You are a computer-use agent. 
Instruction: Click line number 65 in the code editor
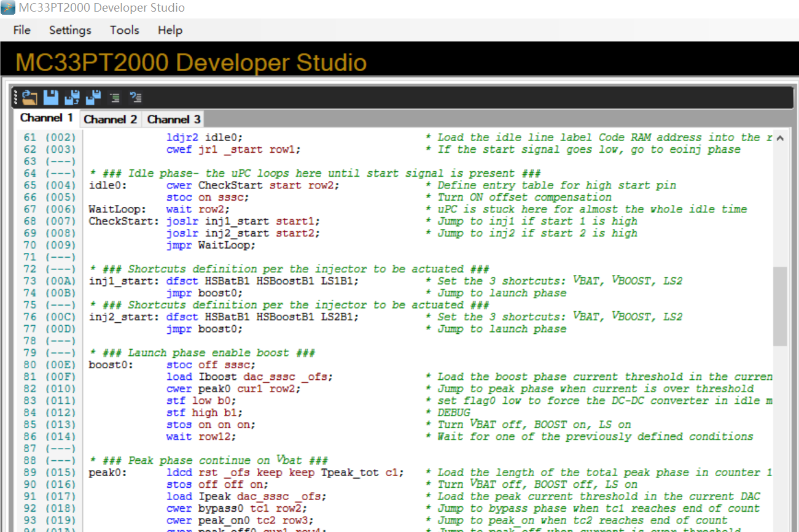pyautogui.click(x=29, y=185)
